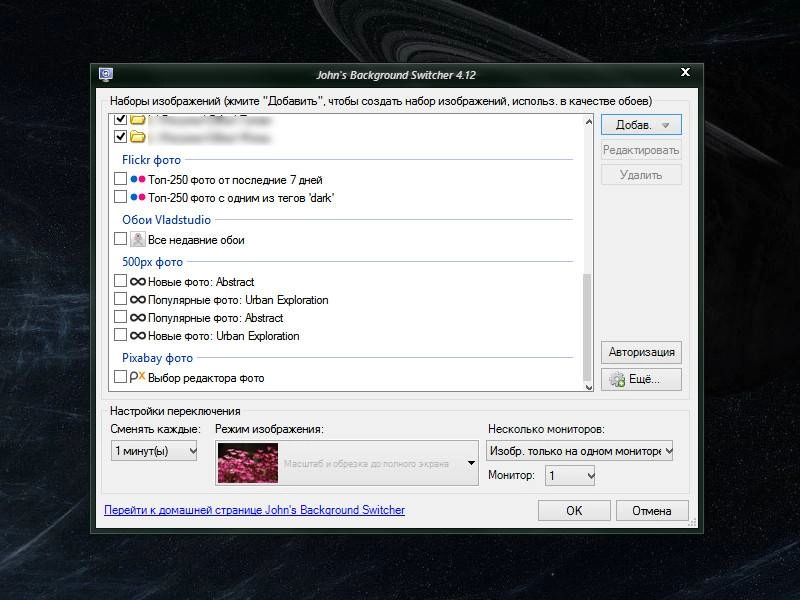Click the 'Авторизация' button
The image size is (800, 600).
tap(641, 352)
